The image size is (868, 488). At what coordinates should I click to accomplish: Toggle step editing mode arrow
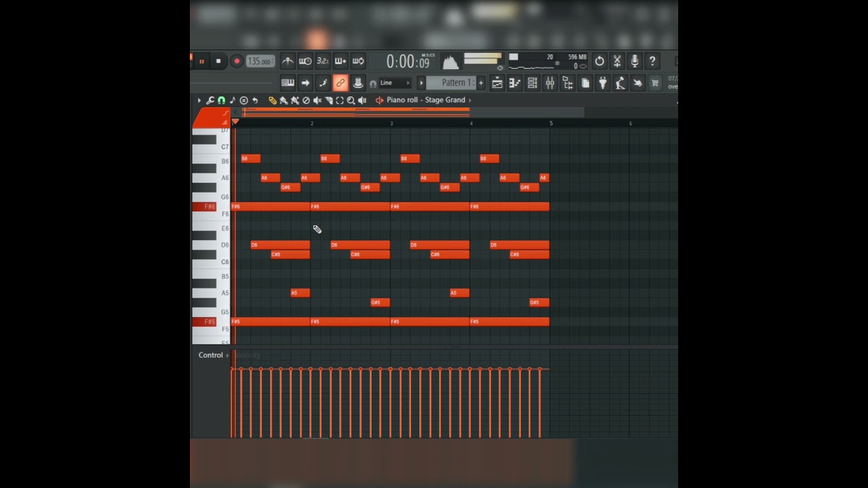point(305,83)
